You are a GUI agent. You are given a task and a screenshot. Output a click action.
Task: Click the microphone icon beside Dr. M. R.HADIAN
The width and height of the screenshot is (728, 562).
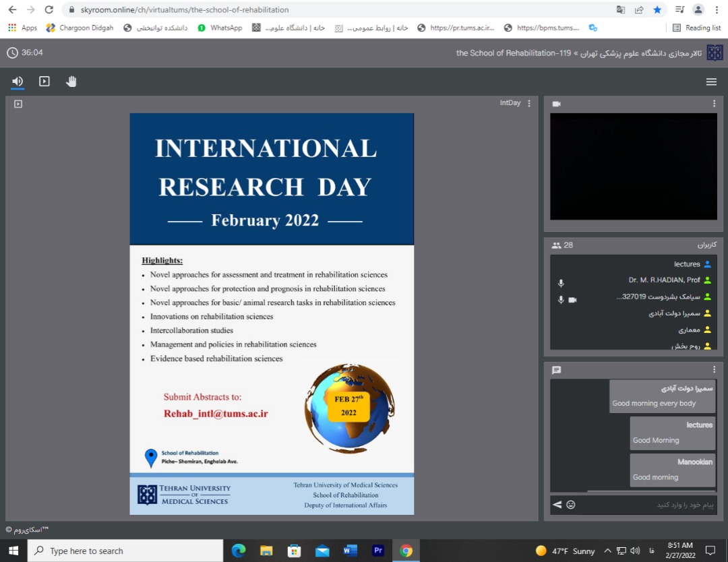(x=561, y=283)
